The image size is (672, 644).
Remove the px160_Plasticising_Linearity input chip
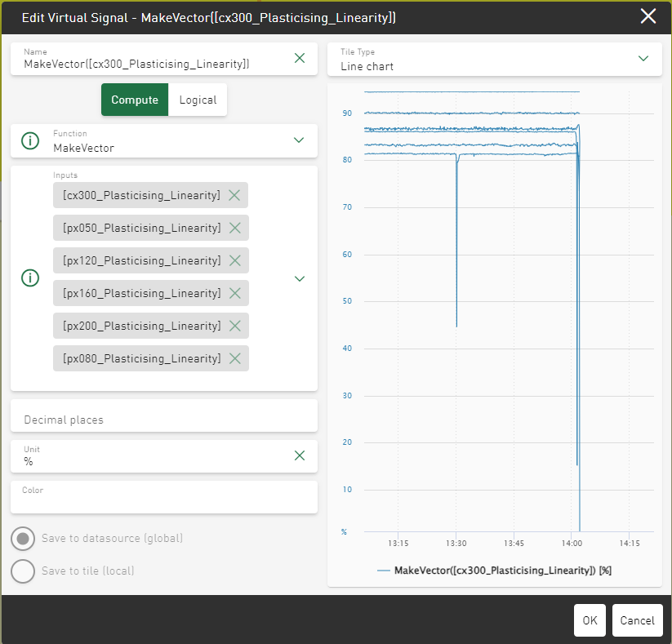[235, 293]
